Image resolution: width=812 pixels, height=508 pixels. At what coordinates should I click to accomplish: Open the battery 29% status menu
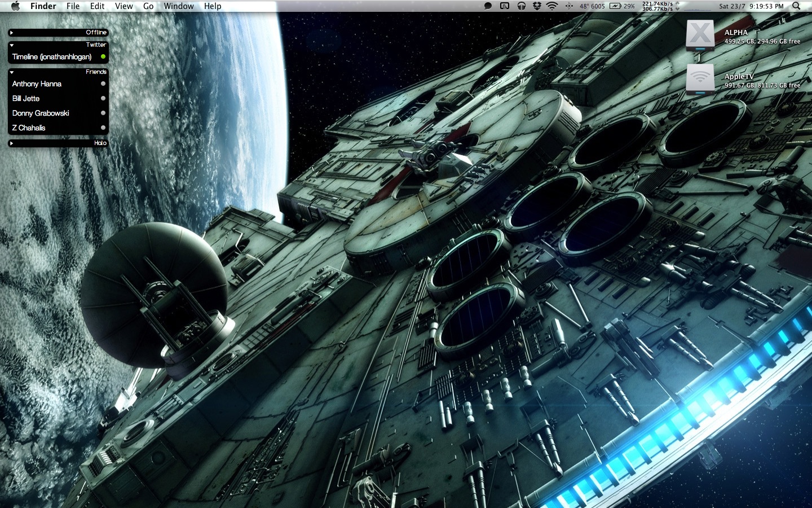622,6
